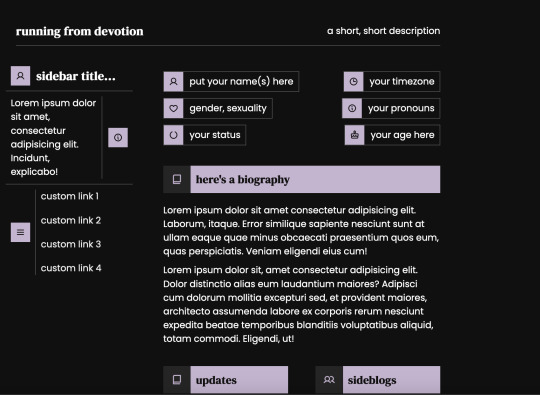Screen dimensions: 540x395
Task: Click the info icon next to your pronouns
Action: coord(352,108)
